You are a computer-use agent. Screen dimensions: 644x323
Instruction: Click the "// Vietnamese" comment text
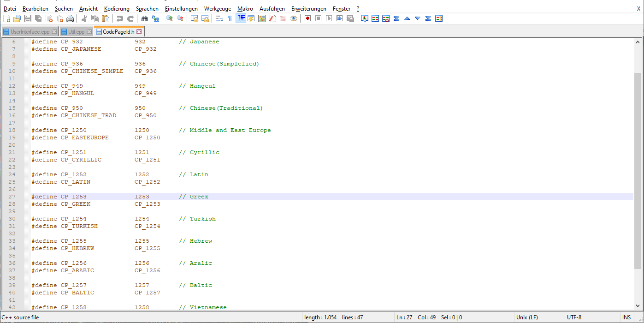203,307
